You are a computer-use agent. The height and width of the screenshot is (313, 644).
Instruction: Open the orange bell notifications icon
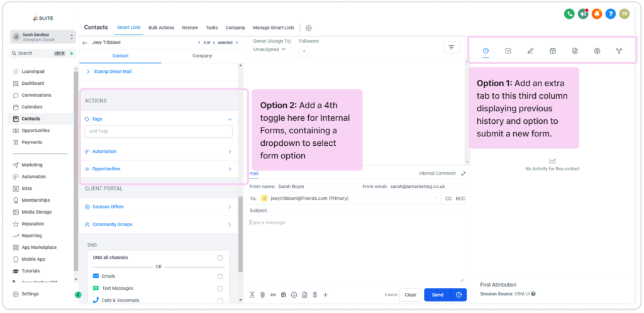point(597,14)
